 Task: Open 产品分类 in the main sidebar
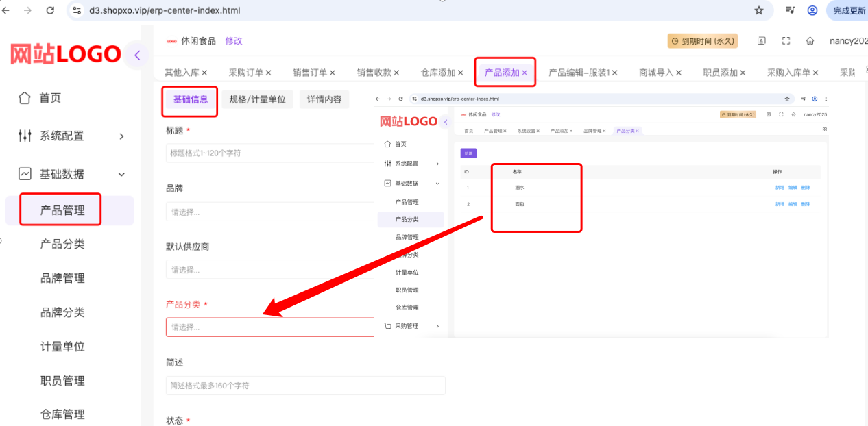pyautogui.click(x=62, y=244)
